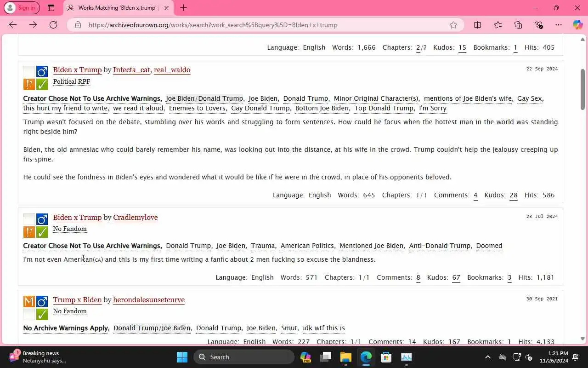Viewport: 588px width, 368px height.
Task: Open the Political RPF fandom
Action: click(x=72, y=81)
